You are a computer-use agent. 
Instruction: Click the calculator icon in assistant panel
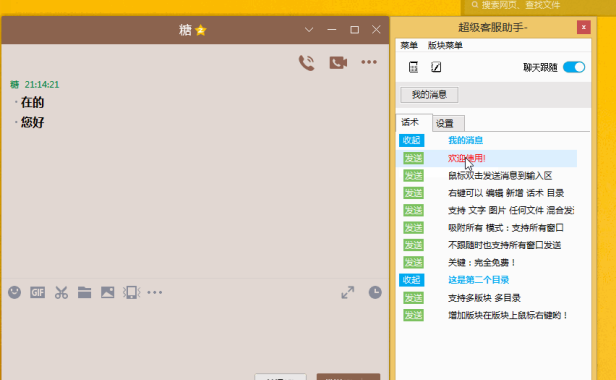point(413,67)
